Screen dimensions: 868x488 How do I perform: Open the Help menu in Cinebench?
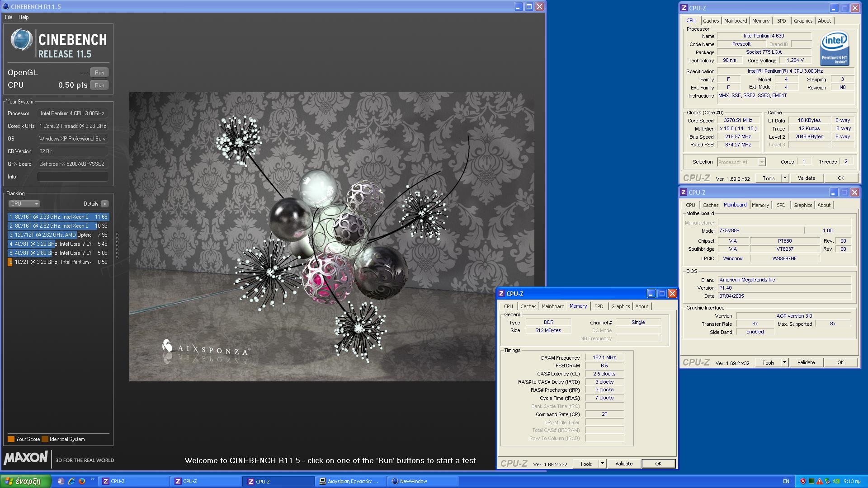pyautogui.click(x=24, y=17)
